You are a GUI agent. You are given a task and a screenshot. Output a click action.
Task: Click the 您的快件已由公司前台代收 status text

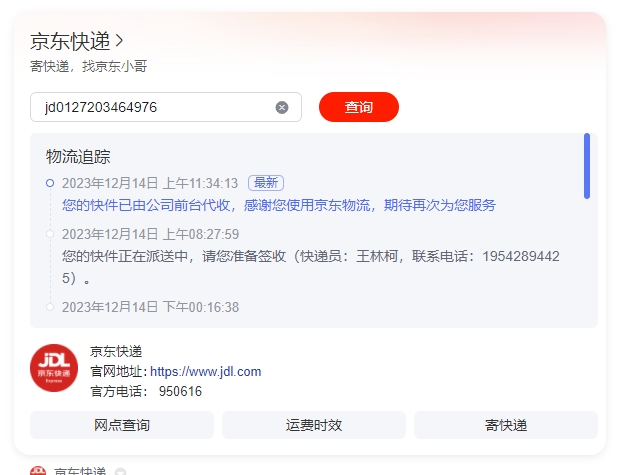tap(279, 205)
